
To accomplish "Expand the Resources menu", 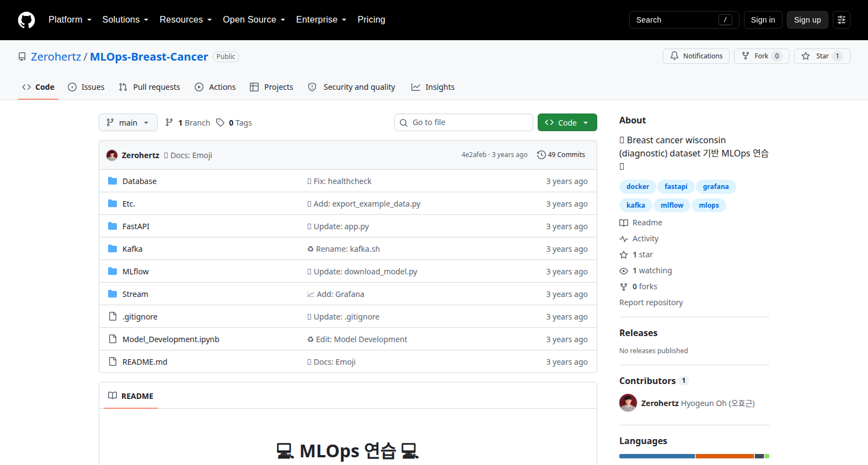I will pos(186,20).
